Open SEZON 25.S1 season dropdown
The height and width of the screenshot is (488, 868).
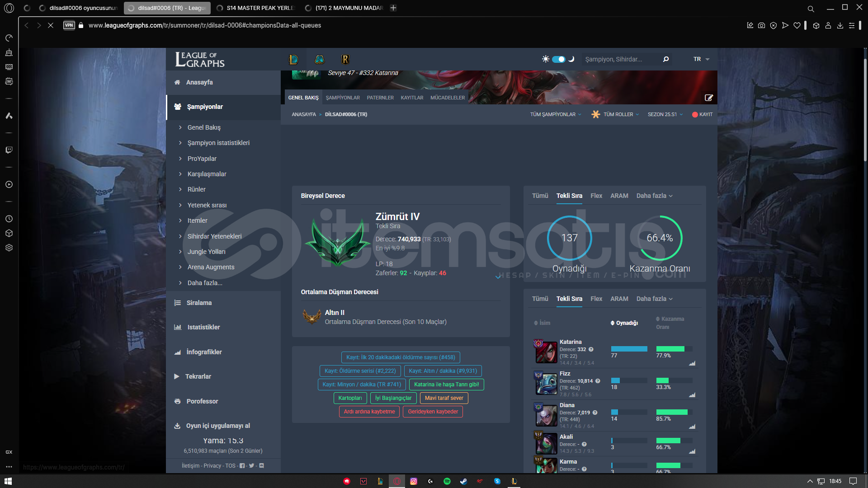pyautogui.click(x=665, y=114)
